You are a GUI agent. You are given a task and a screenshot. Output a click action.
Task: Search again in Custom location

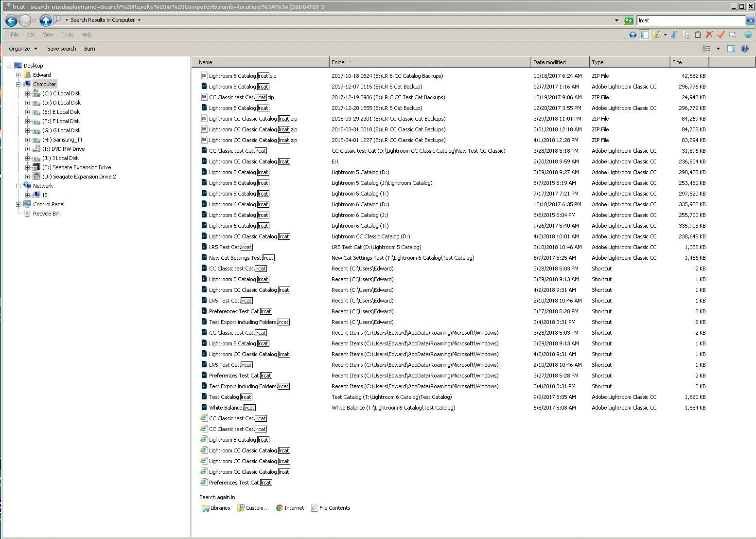[x=253, y=508]
